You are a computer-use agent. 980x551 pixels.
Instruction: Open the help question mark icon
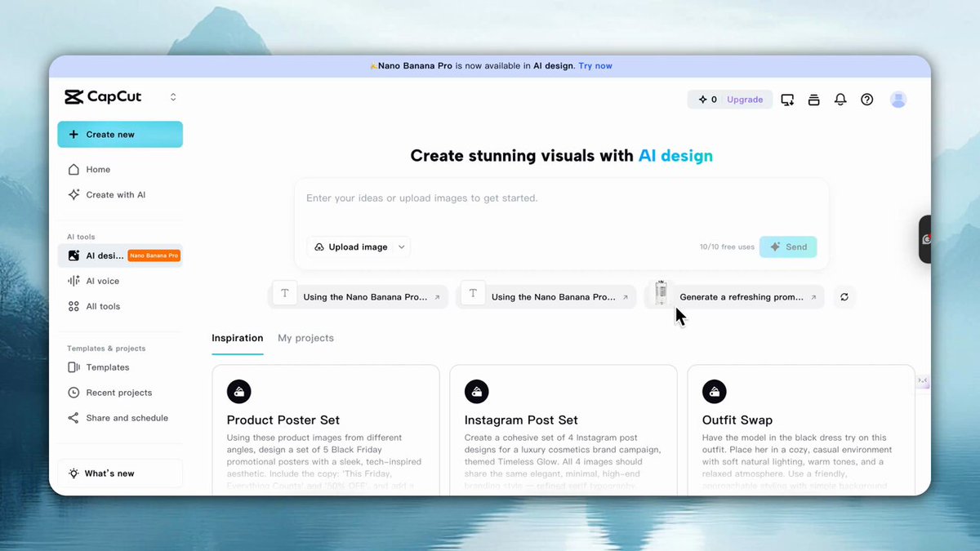[867, 100]
